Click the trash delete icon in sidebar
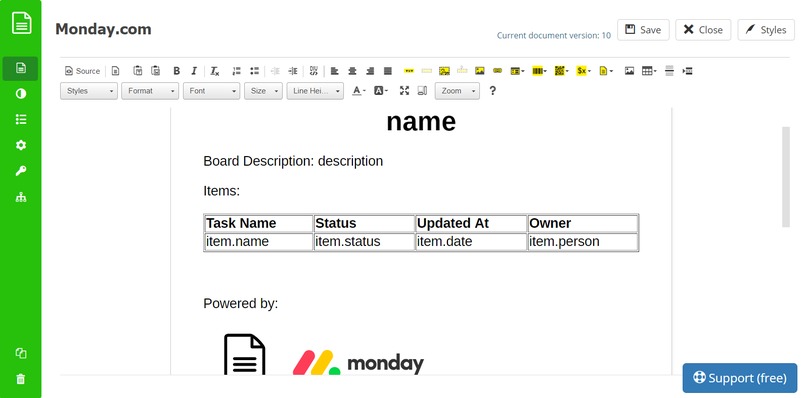Image resolution: width=806 pixels, height=398 pixels. coord(21,379)
